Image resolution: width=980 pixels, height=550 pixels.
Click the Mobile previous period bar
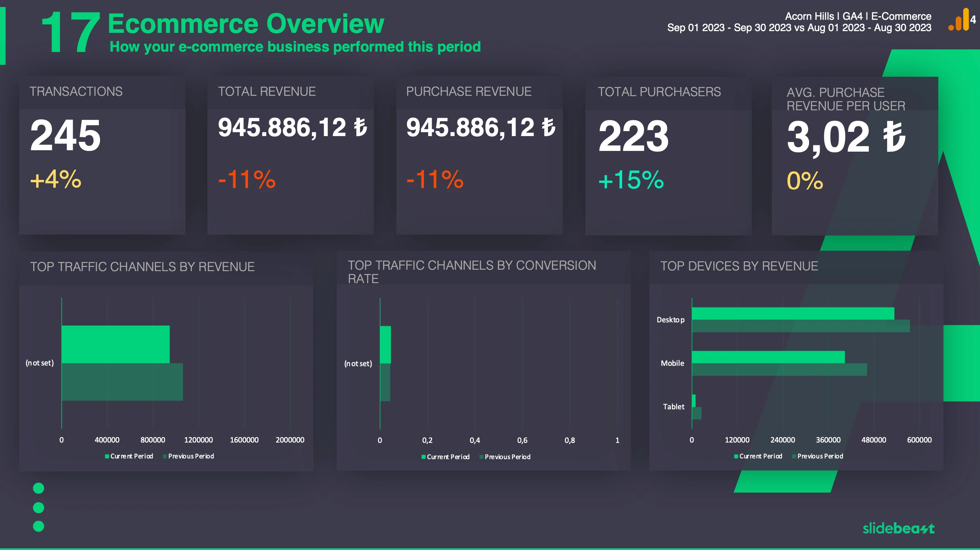click(x=779, y=370)
